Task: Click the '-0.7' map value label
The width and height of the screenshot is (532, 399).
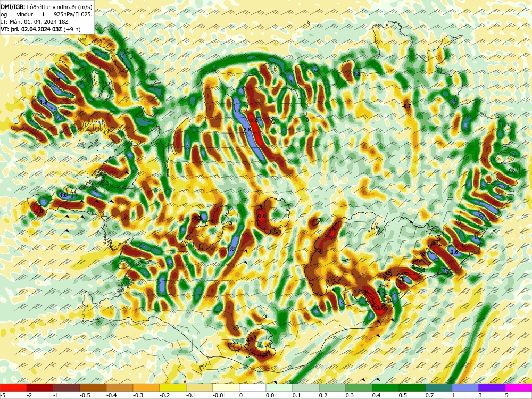Action: click(406, 106)
